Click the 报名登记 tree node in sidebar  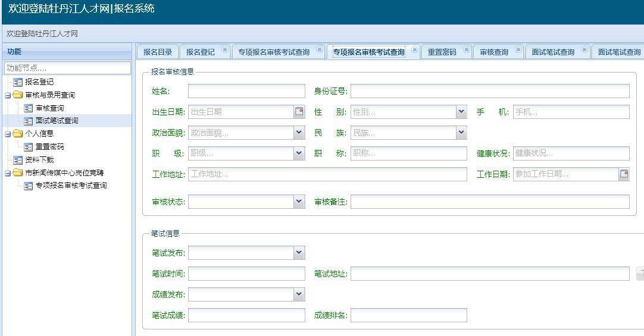tap(39, 82)
